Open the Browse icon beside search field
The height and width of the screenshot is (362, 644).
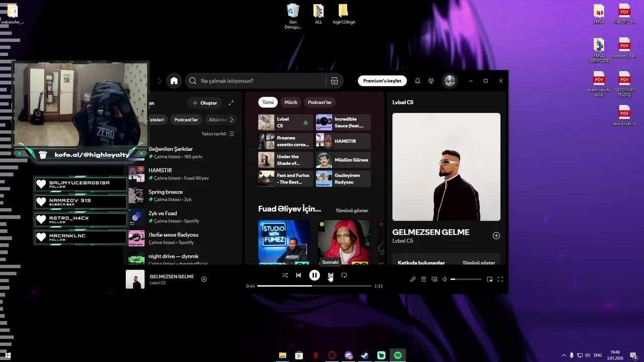point(334,80)
